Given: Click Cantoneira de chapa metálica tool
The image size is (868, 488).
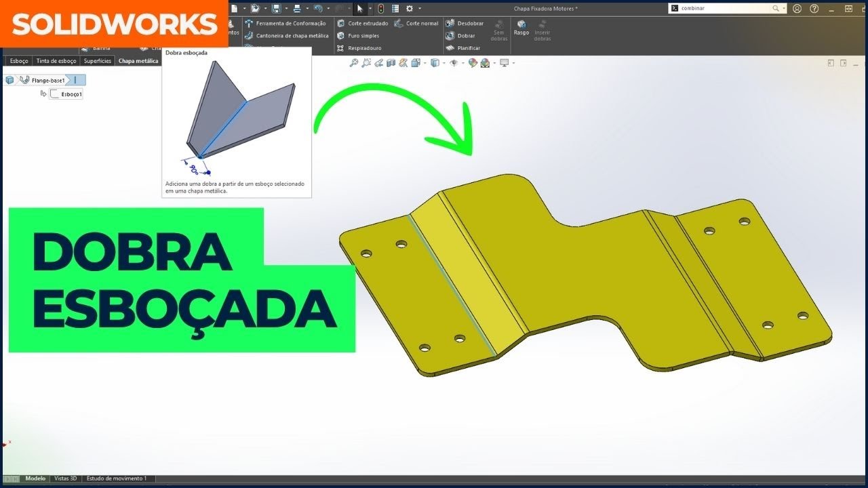Looking at the screenshot, I should (287, 35).
